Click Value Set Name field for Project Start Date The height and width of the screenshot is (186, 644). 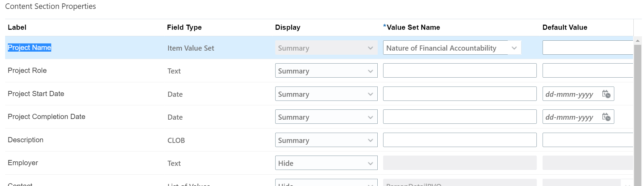tap(460, 94)
